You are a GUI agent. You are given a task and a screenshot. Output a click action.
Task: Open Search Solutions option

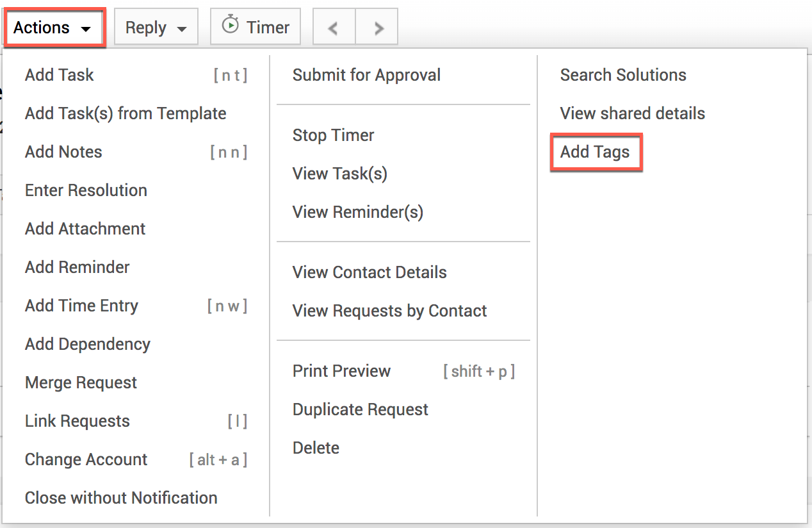click(x=623, y=75)
